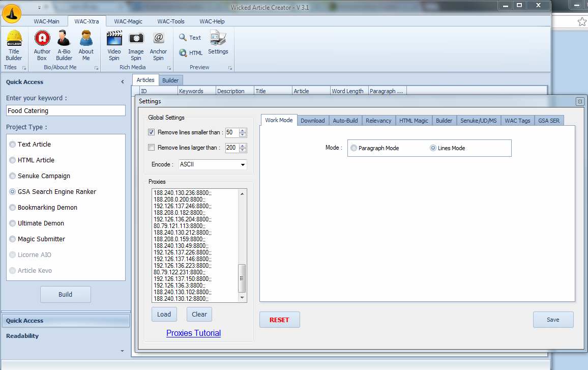Save the settings

pos(553,320)
